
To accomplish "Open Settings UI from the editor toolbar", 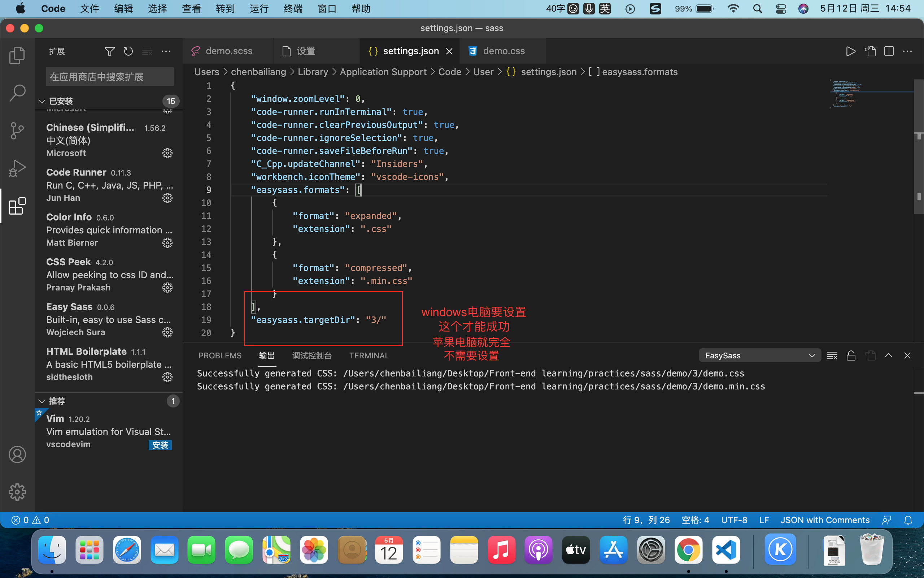I will [870, 51].
